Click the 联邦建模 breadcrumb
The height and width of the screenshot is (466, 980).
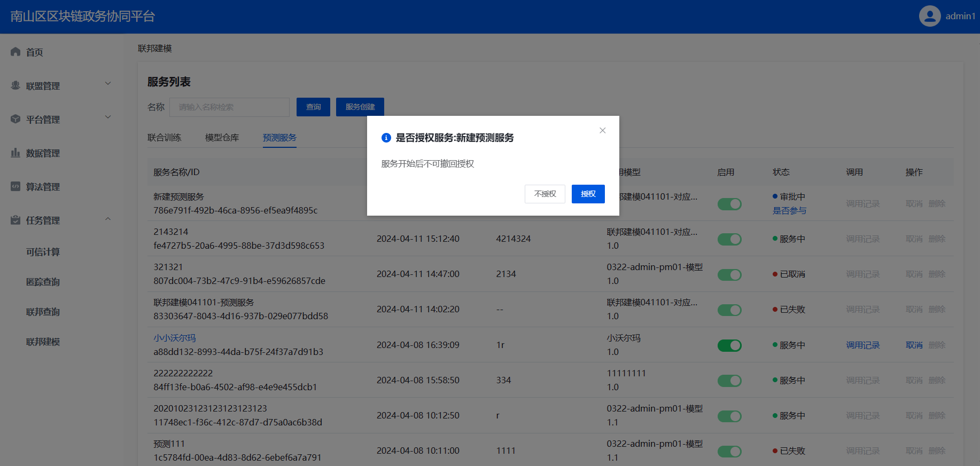click(x=155, y=49)
